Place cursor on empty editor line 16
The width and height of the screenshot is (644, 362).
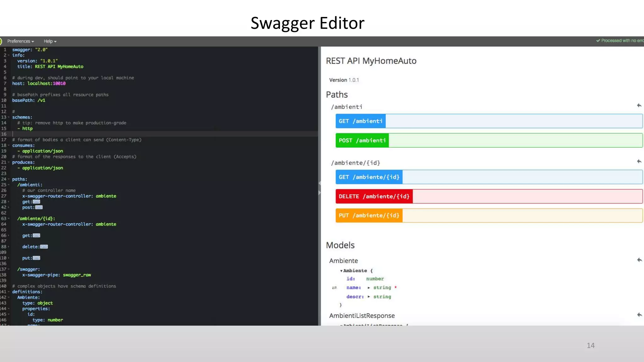coord(165,134)
